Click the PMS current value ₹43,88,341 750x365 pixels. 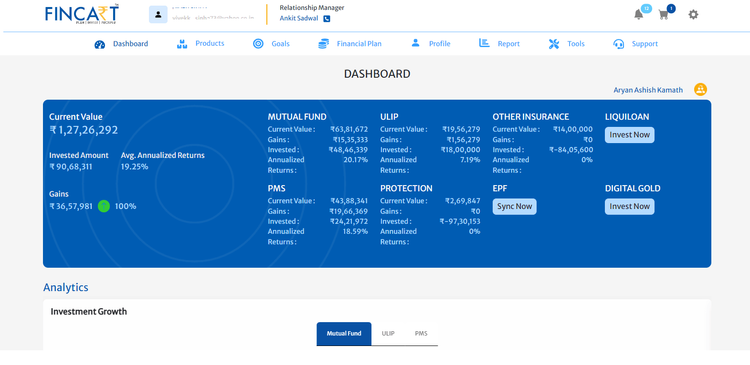pos(349,201)
